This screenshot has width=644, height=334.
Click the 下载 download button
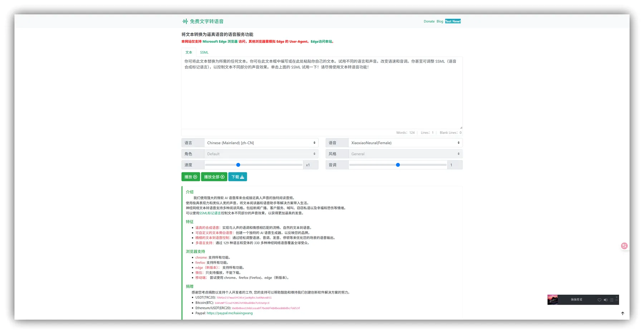pyautogui.click(x=238, y=177)
